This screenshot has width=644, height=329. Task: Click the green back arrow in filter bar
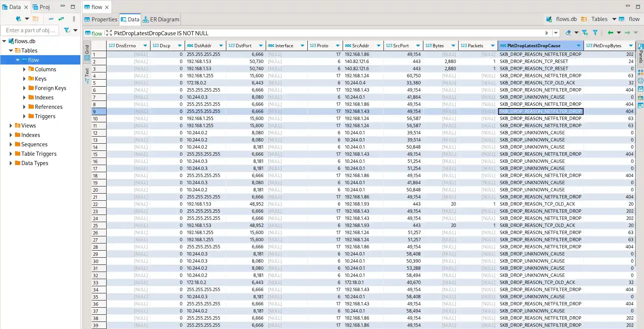(x=610, y=33)
